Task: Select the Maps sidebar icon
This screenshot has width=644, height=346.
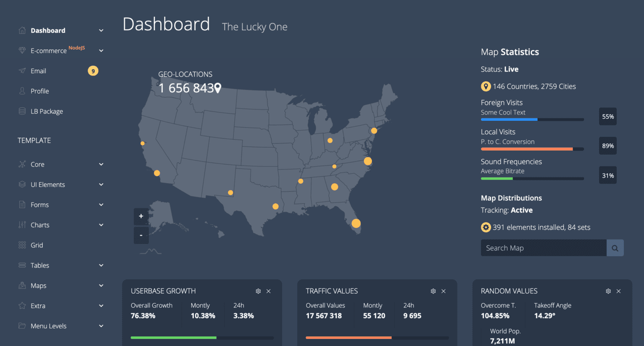Action: (x=22, y=285)
